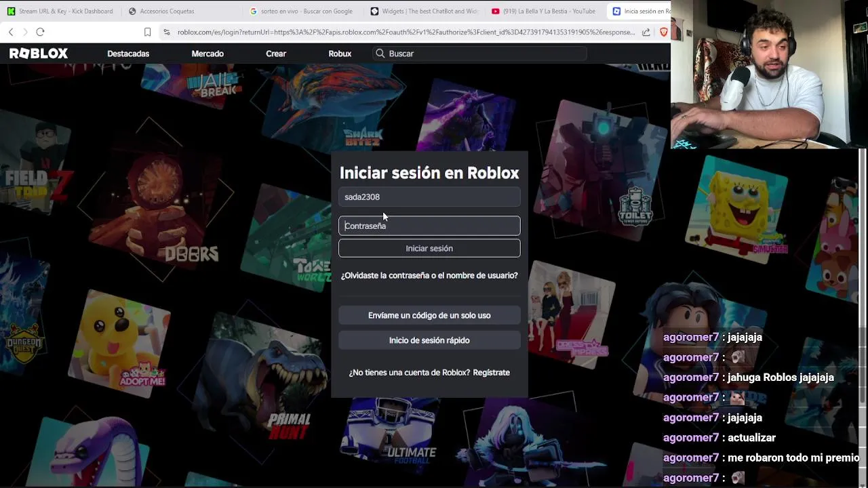Screen dimensions: 868x488
Task: Click Envíame un código de un solo uso
Action: (429, 315)
